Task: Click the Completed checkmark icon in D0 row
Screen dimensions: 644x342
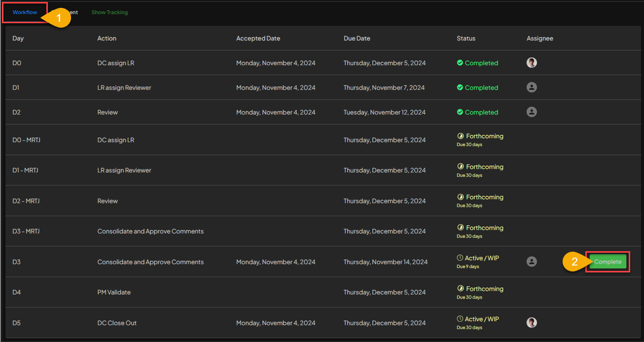Action: click(460, 63)
